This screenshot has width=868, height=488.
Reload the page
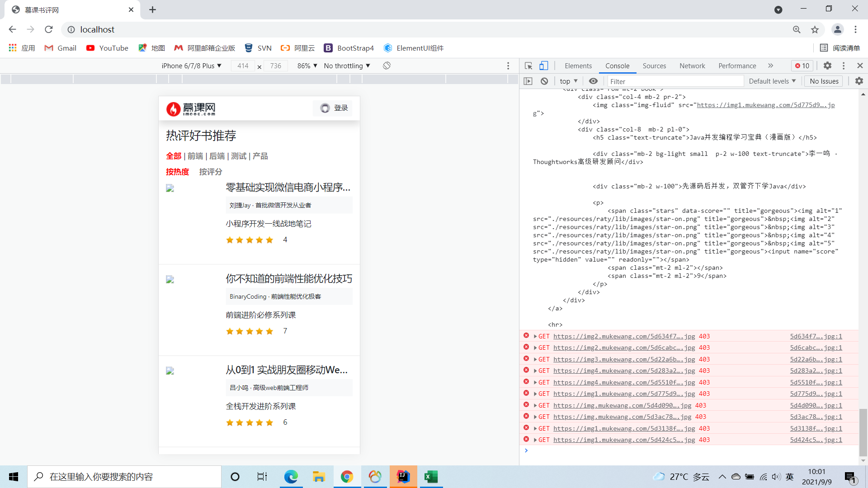click(49, 29)
